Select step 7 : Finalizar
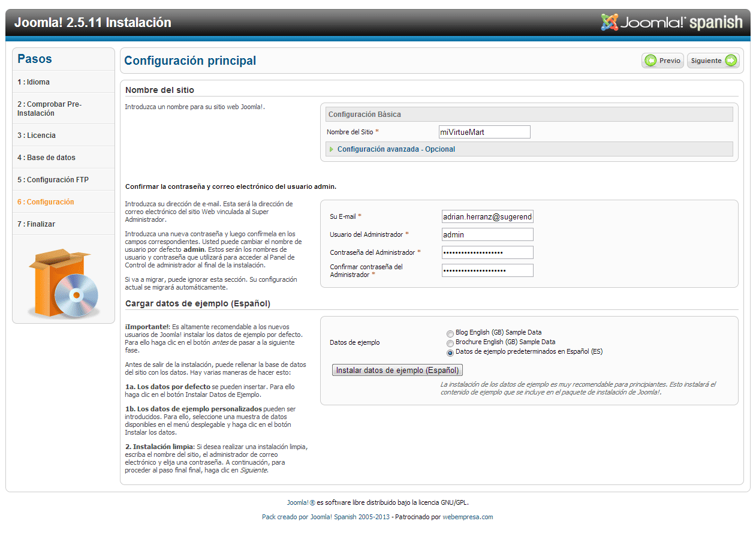 pos(36,224)
